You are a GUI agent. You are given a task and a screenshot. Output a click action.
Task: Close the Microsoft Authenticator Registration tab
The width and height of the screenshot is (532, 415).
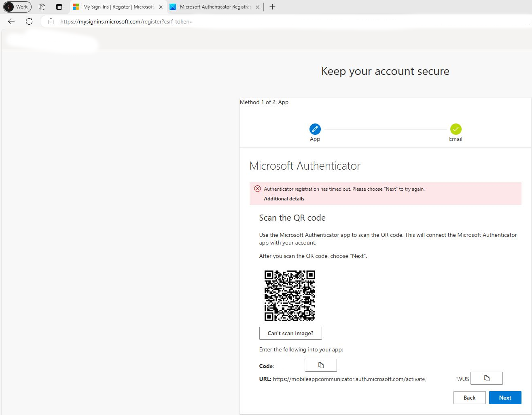257,7
